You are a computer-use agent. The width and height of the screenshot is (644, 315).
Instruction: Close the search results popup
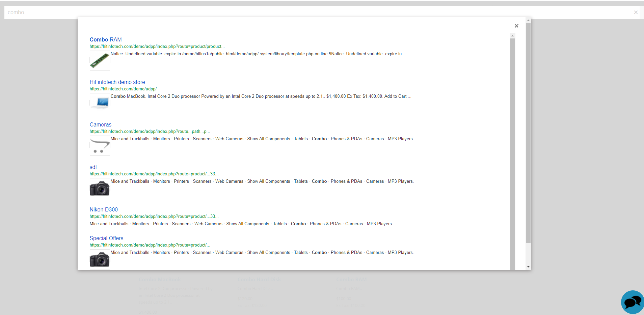(516, 26)
